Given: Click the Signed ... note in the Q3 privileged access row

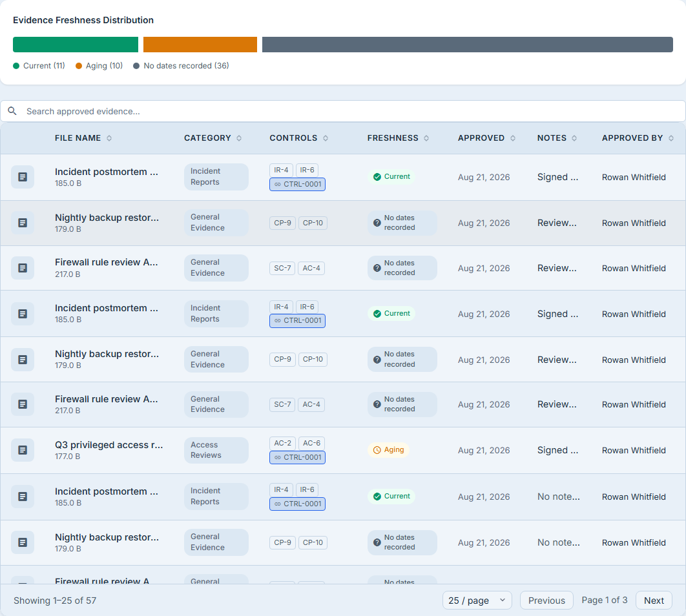Looking at the screenshot, I should point(558,450).
